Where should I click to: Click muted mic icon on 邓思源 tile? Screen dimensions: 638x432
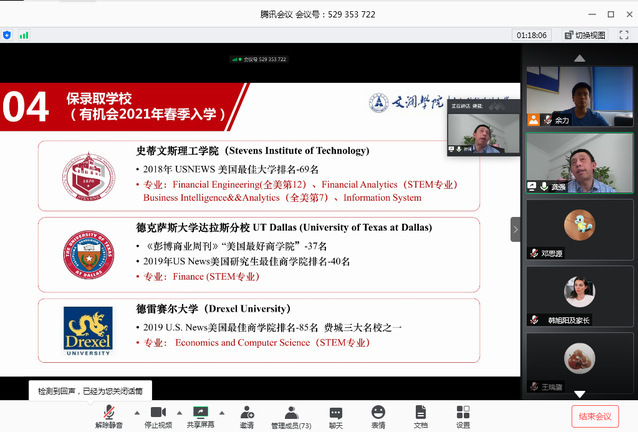[534, 253]
